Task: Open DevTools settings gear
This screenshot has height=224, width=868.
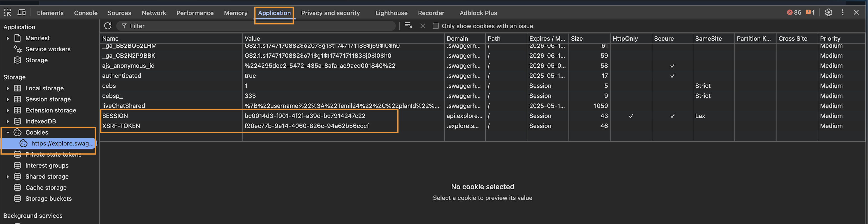Action: point(828,13)
